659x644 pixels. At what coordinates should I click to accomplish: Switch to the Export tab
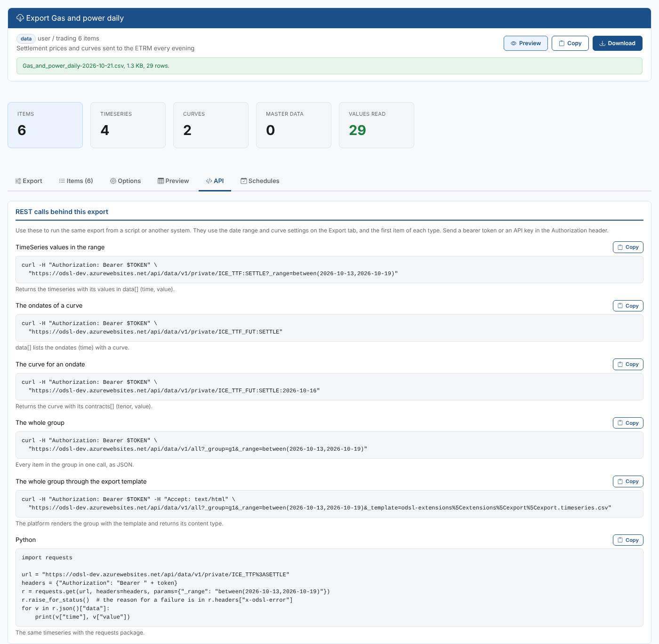[29, 181]
